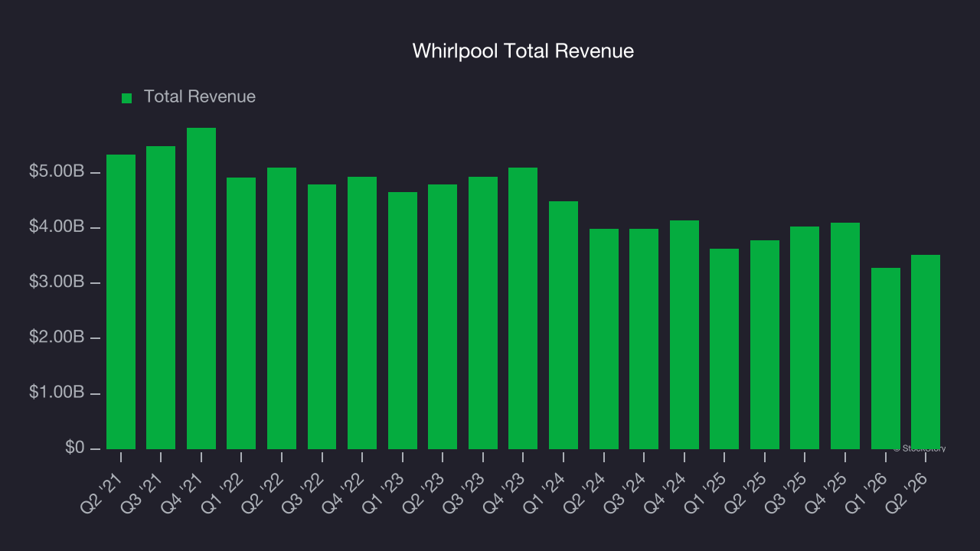
Task: Select the Q3 '25 revenue bar
Action: [x=805, y=337]
